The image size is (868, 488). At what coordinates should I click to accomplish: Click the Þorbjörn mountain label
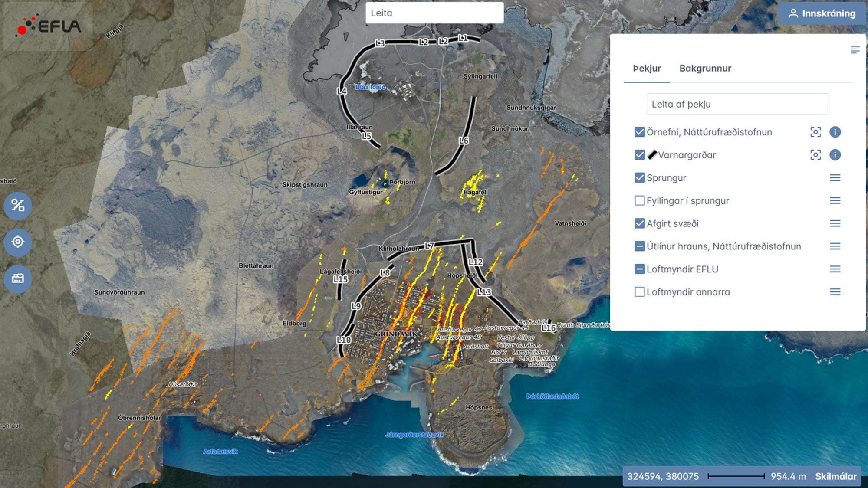pyautogui.click(x=402, y=182)
